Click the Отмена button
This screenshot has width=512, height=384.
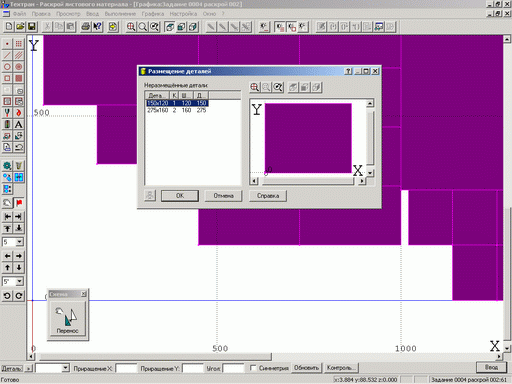coord(223,196)
